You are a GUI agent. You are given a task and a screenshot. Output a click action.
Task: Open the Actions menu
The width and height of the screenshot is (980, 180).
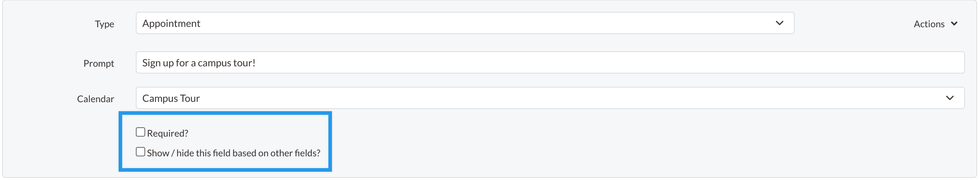[x=935, y=24]
